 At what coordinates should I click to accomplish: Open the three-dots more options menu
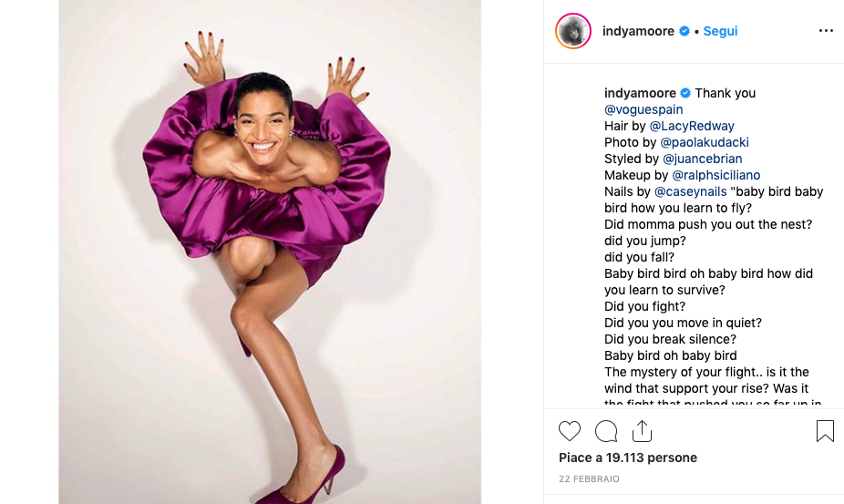[826, 31]
